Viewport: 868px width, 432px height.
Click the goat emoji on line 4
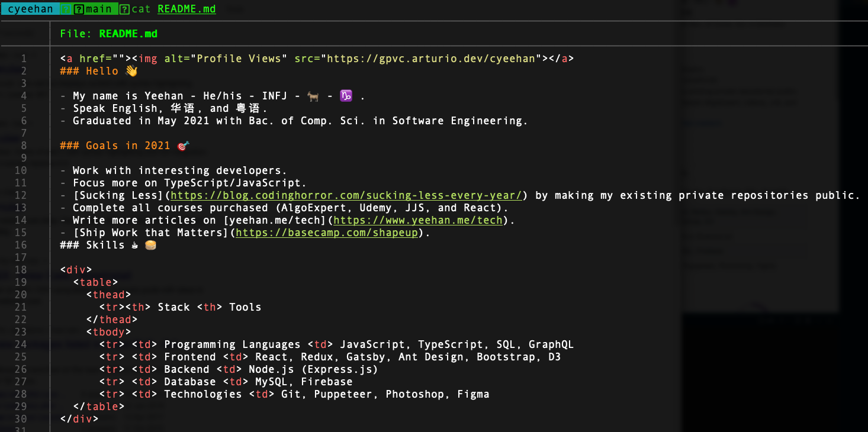pyautogui.click(x=313, y=96)
